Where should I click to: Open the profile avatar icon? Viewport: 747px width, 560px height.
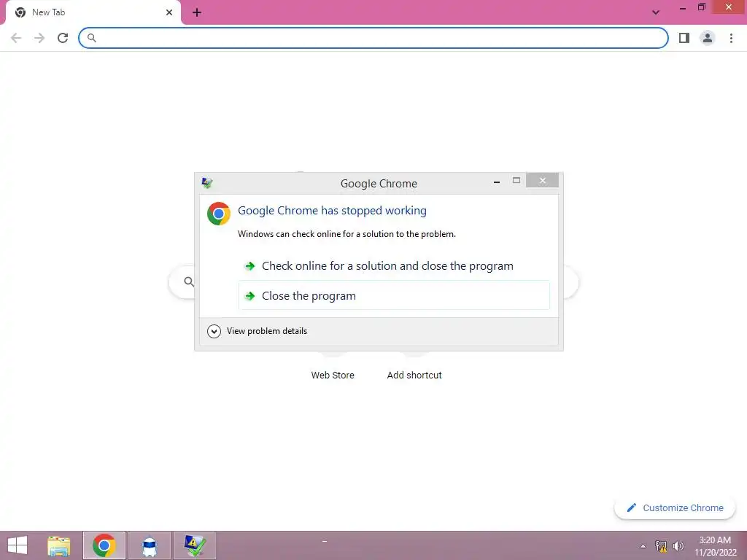[x=708, y=38]
